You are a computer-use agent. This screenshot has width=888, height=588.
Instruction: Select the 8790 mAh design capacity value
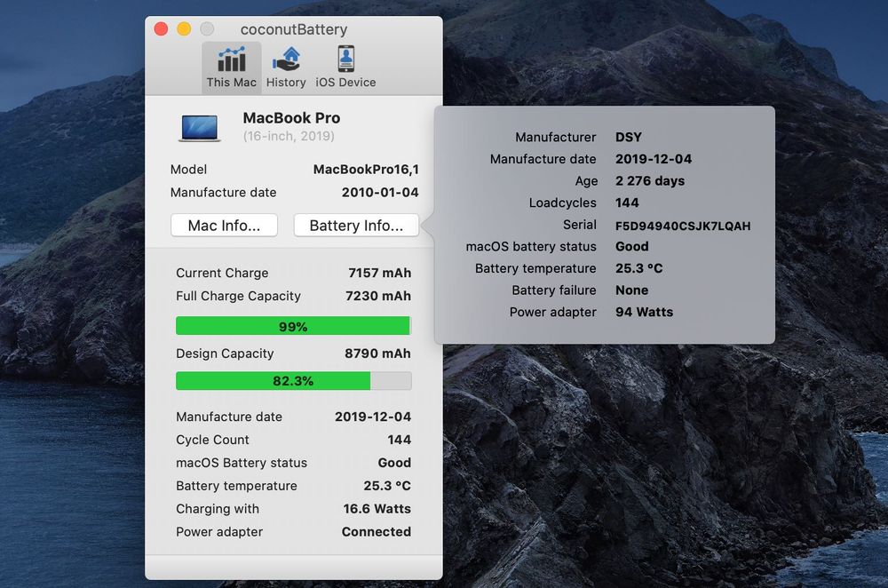coord(377,354)
